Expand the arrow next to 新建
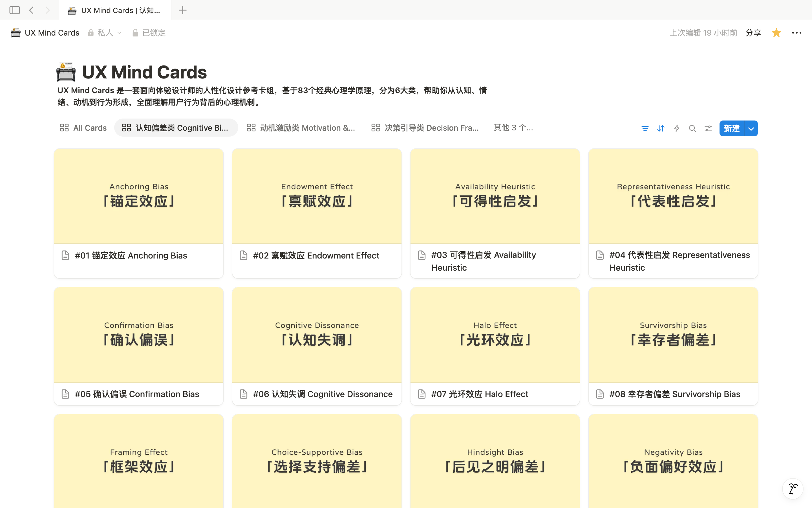812x508 pixels. pos(751,128)
